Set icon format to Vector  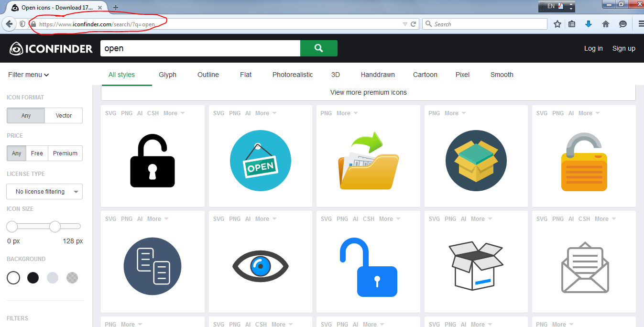click(x=64, y=115)
